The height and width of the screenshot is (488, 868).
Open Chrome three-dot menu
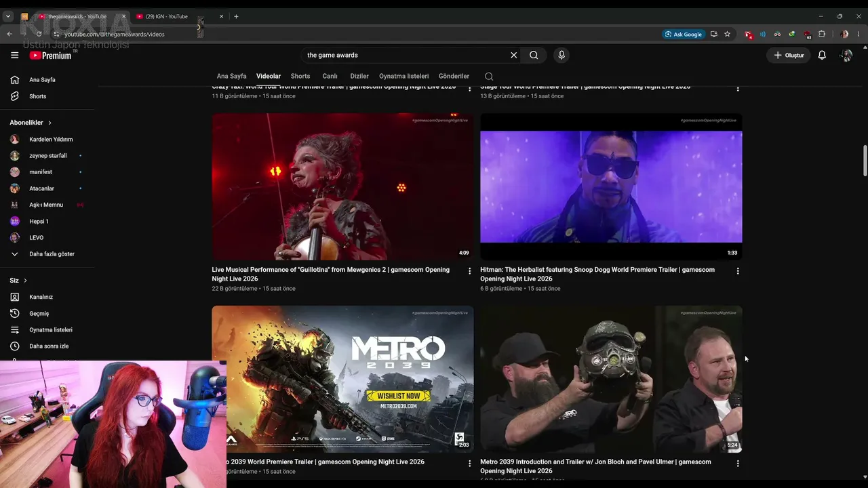(859, 34)
